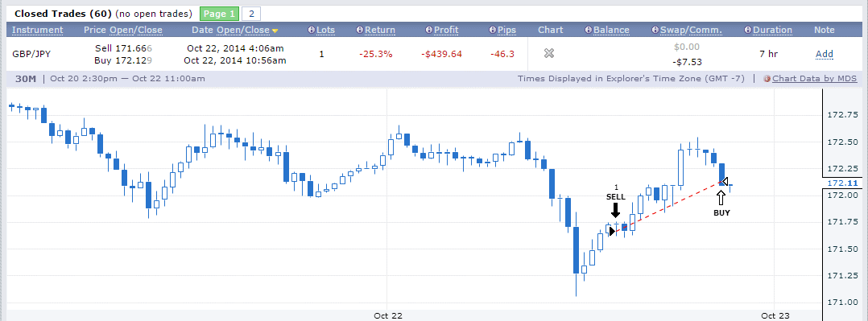Sort by Price Open/Close column
The image size is (868, 321).
pos(123,30)
